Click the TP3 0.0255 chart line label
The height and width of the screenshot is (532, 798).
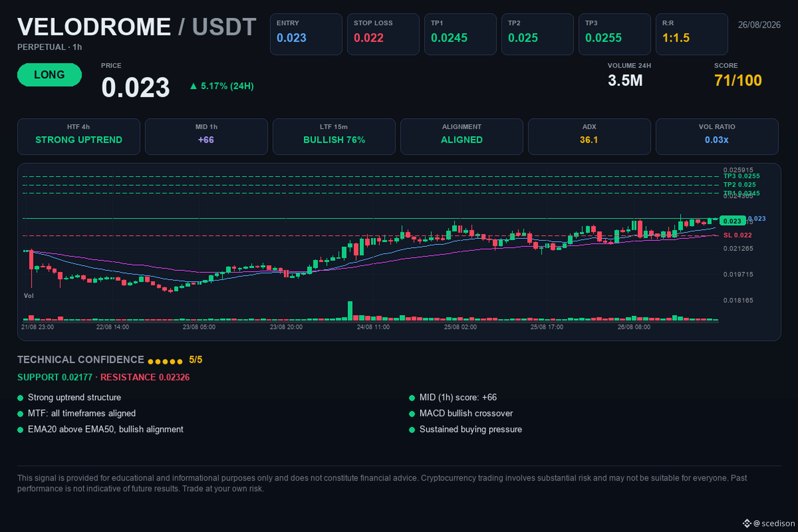coord(741,176)
